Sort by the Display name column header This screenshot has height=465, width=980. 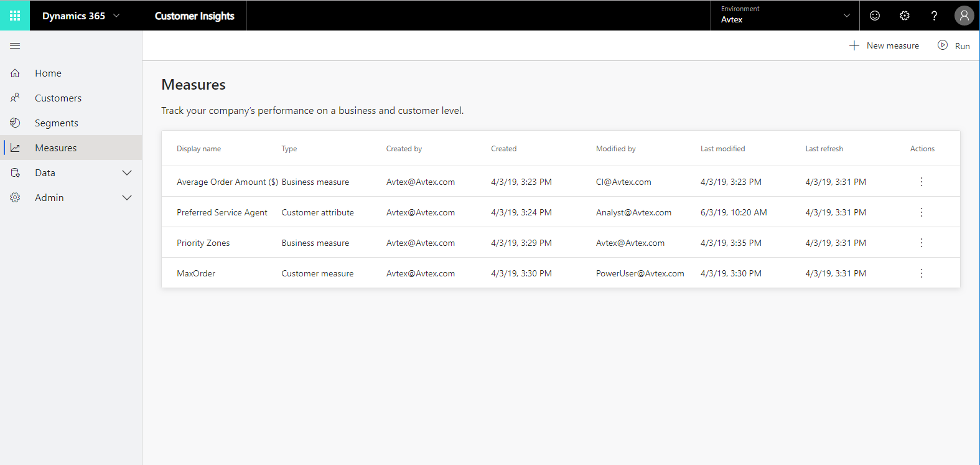tap(198, 149)
